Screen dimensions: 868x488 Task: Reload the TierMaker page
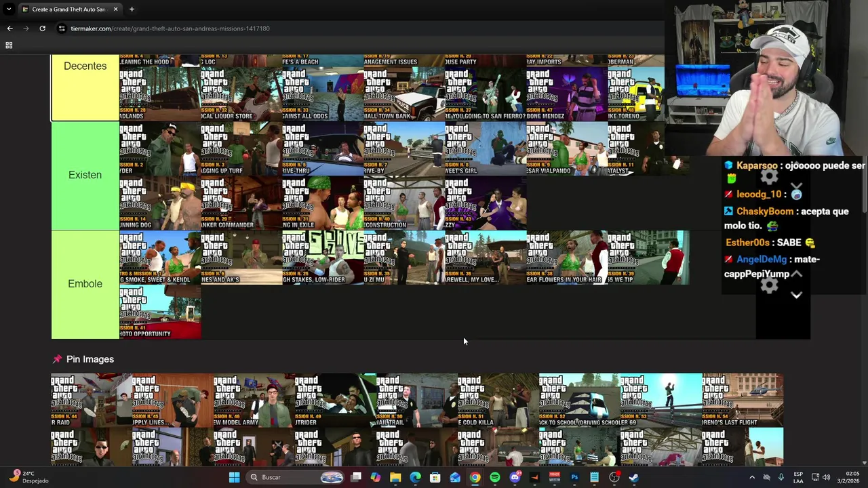[42, 28]
